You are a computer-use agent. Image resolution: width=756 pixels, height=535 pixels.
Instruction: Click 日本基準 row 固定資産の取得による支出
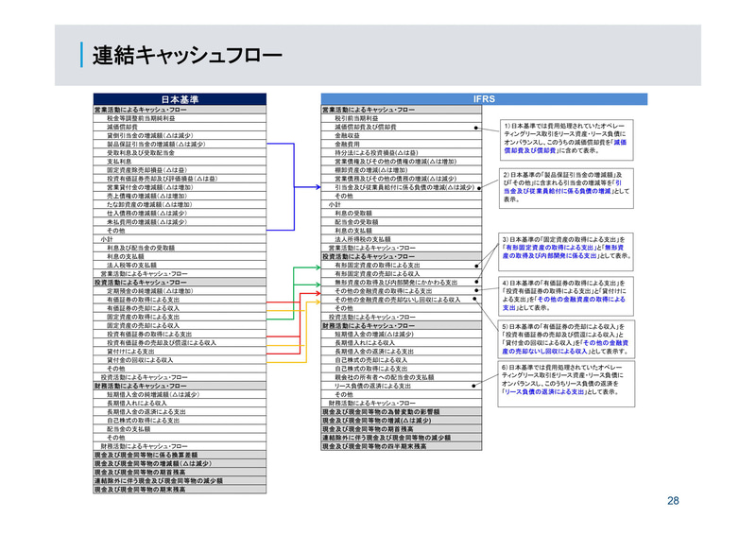180,317
